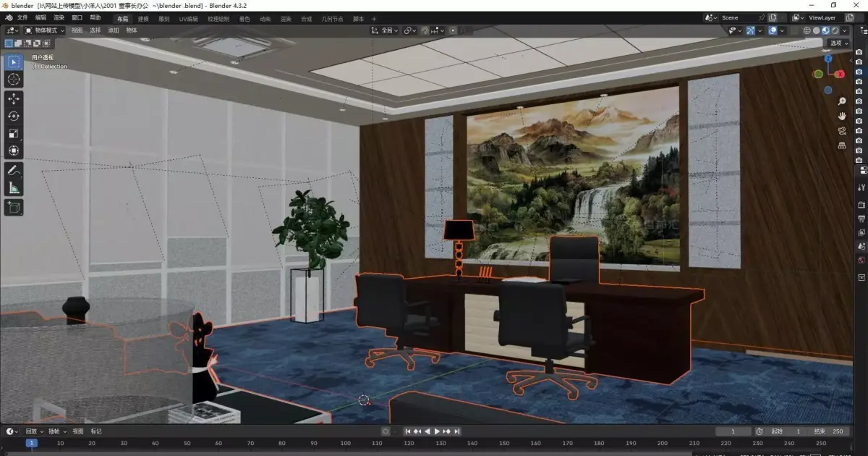Toggle material preview shading

(x=826, y=30)
